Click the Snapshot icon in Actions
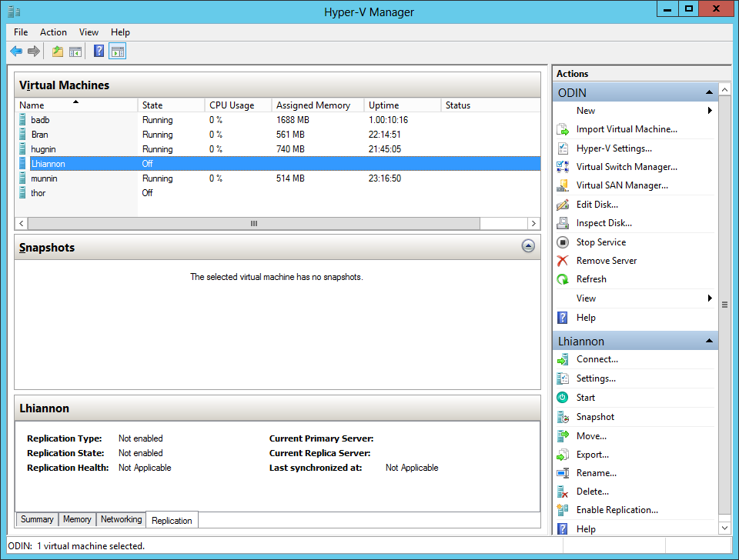 click(x=563, y=417)
